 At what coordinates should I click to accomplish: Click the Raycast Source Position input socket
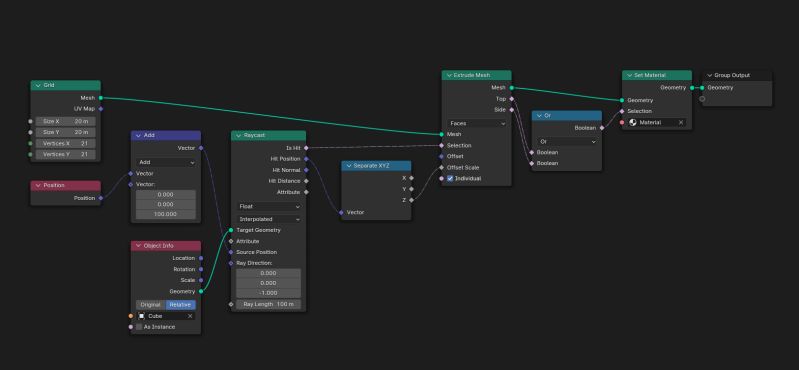(x=231, y=252)
